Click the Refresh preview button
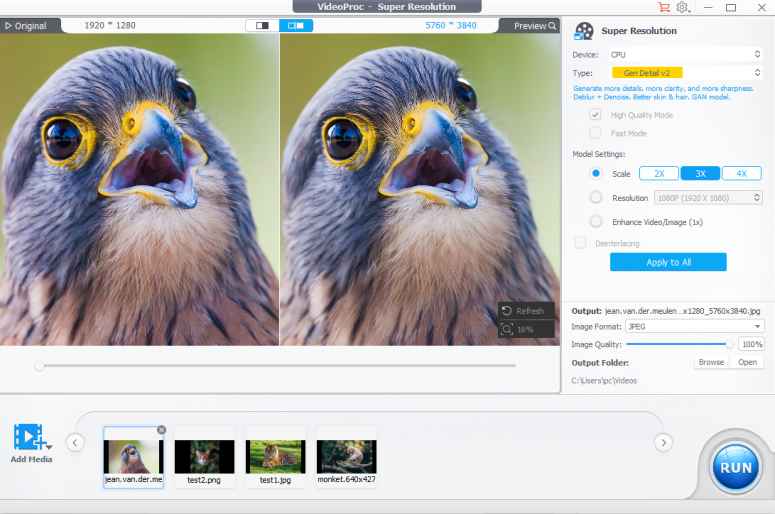The width and height of the screenshot is (775, 514). [525, 311]
